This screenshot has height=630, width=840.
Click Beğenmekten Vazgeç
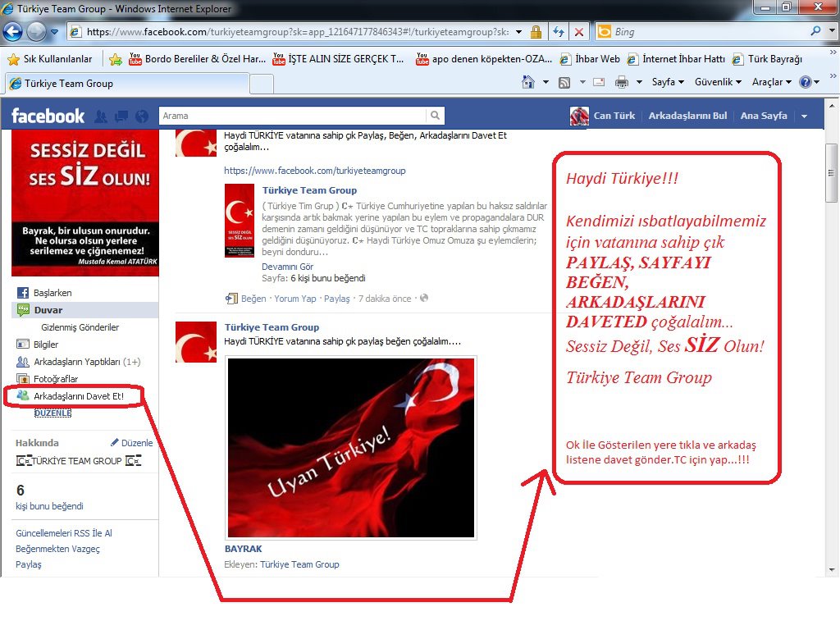pyautogui.click(x=57, y=549)
